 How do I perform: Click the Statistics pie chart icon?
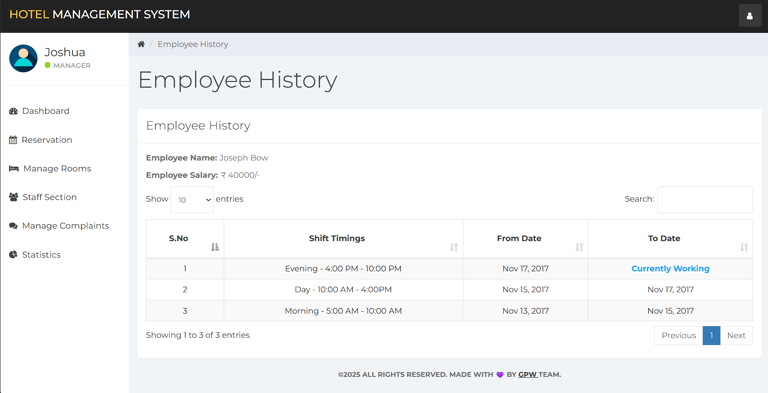click(13, 255)
